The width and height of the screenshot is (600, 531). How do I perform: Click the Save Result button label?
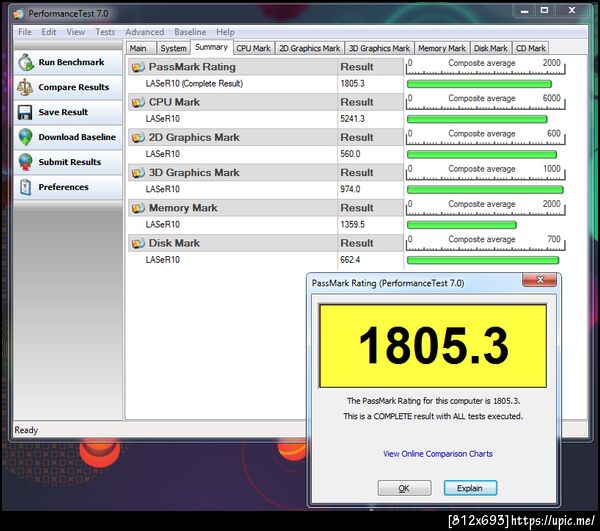63,112
